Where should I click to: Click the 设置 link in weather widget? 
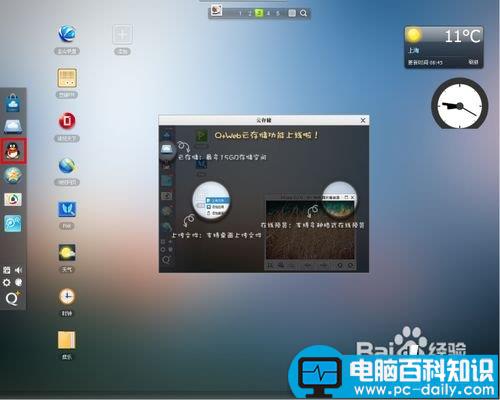coord(473,62)
